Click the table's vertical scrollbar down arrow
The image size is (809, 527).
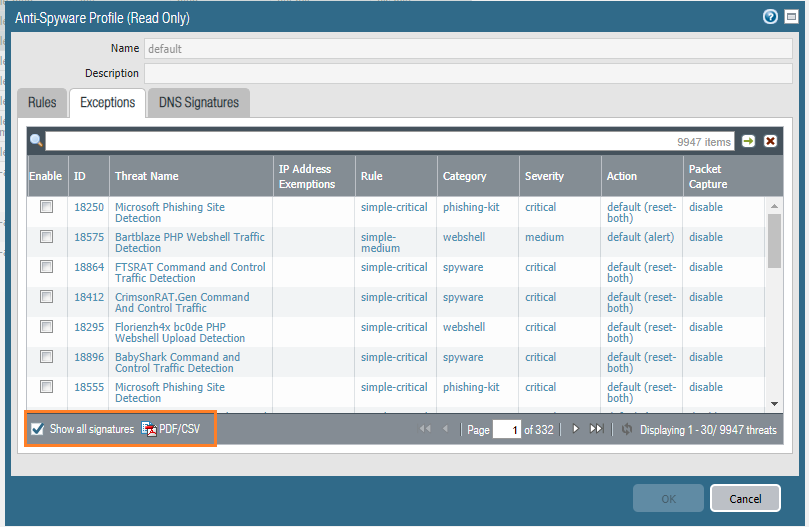(775, 403)
